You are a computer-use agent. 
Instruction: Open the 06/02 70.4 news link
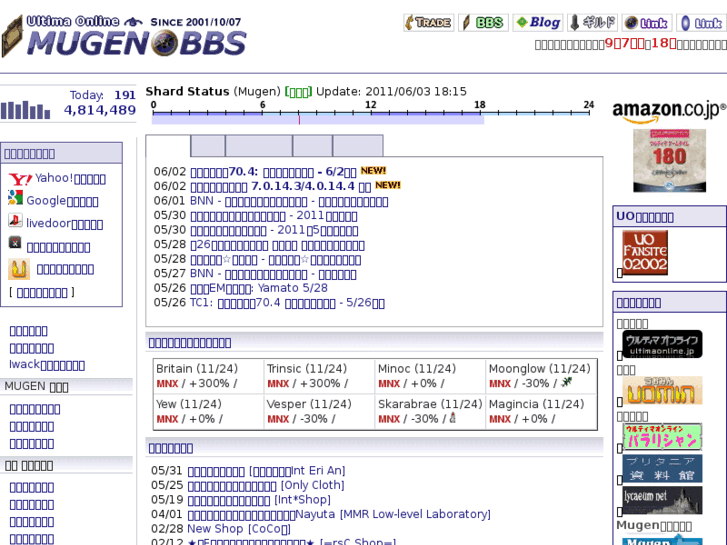(273, 172)
